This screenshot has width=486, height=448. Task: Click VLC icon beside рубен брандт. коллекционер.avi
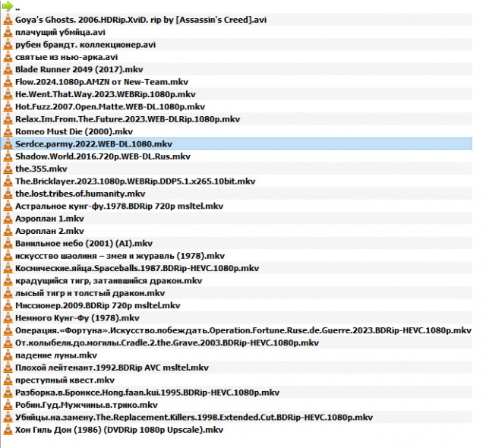[x=8, y=44]
